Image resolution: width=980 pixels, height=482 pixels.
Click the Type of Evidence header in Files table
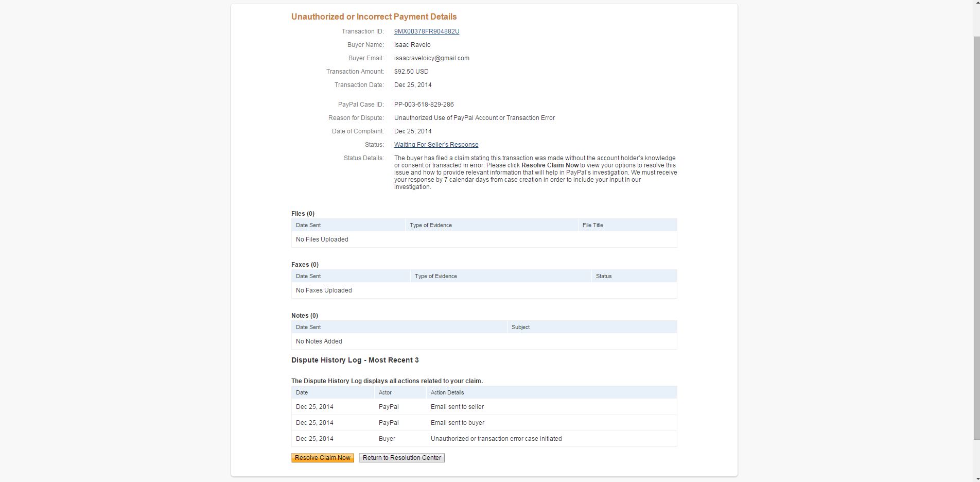click(430, 225)
